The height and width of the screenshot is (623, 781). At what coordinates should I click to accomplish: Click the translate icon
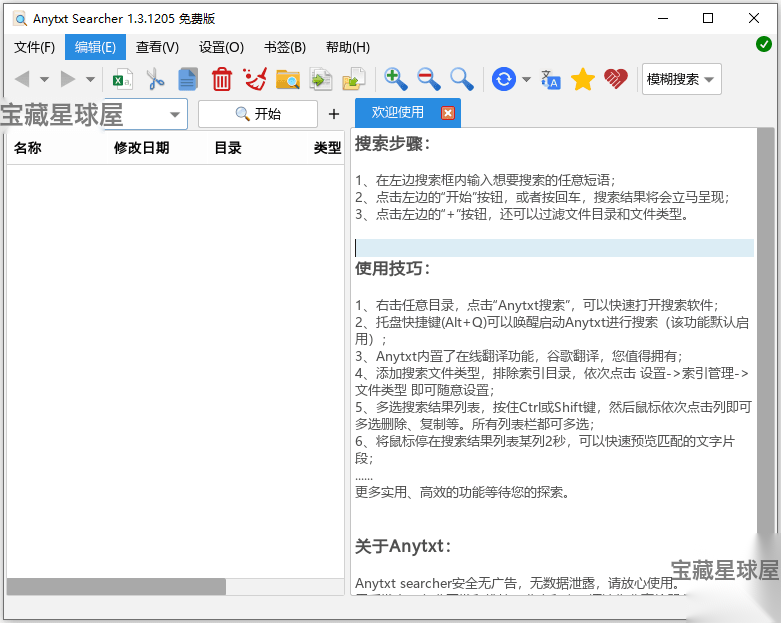pyautogui.click(x=551, y=80)
